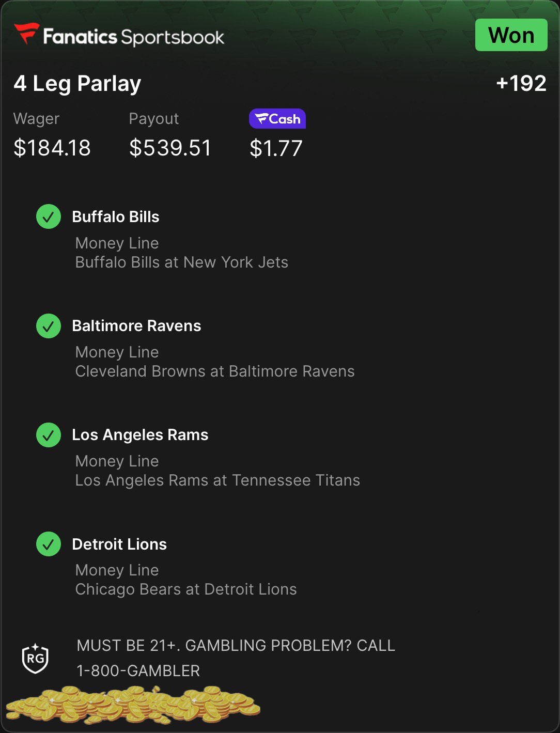Click the gold coins pile graphic
The width and height of the screenshot is (560, 733).
(133, 704)
